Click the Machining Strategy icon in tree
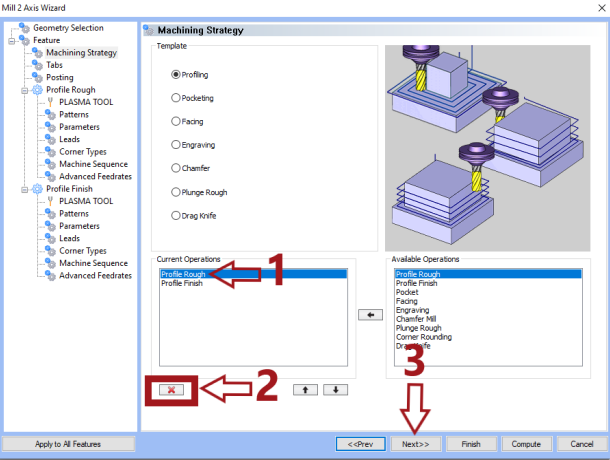Image resolution: width=610 pixels, height=460 pixels. 37,53
